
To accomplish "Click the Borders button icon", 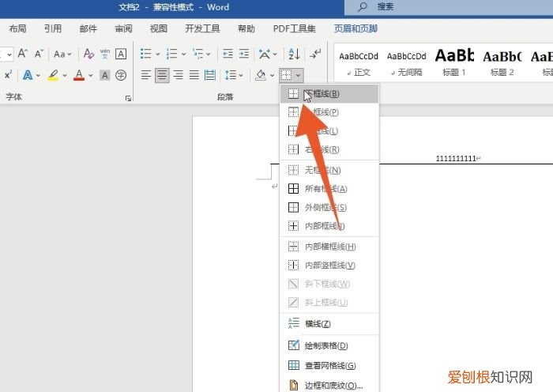I will coord(286,75).
